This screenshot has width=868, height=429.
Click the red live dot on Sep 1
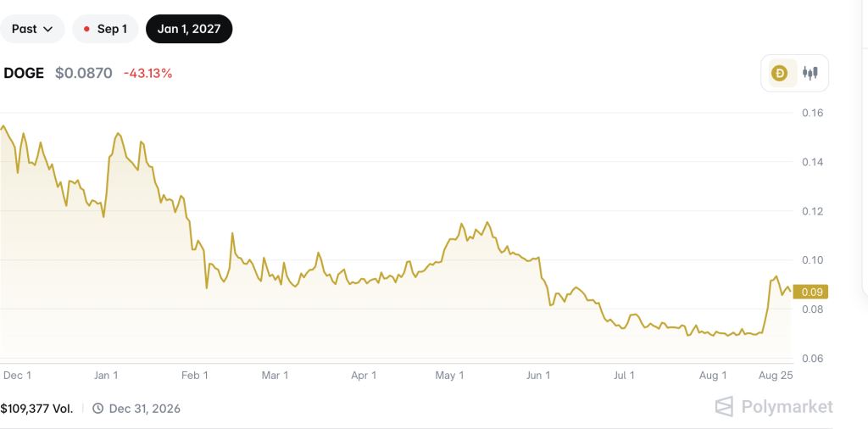coord(86,30)
